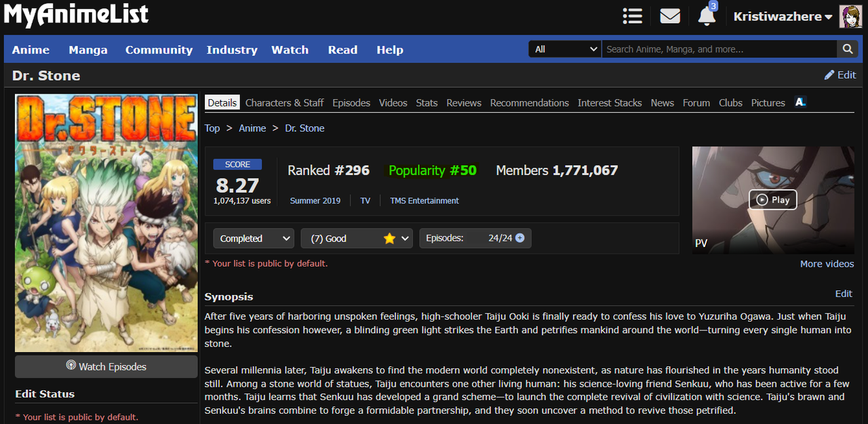Open the Summer 2019 season link
The width and height of the screenshot is (868, 424).
pos(315,201)
